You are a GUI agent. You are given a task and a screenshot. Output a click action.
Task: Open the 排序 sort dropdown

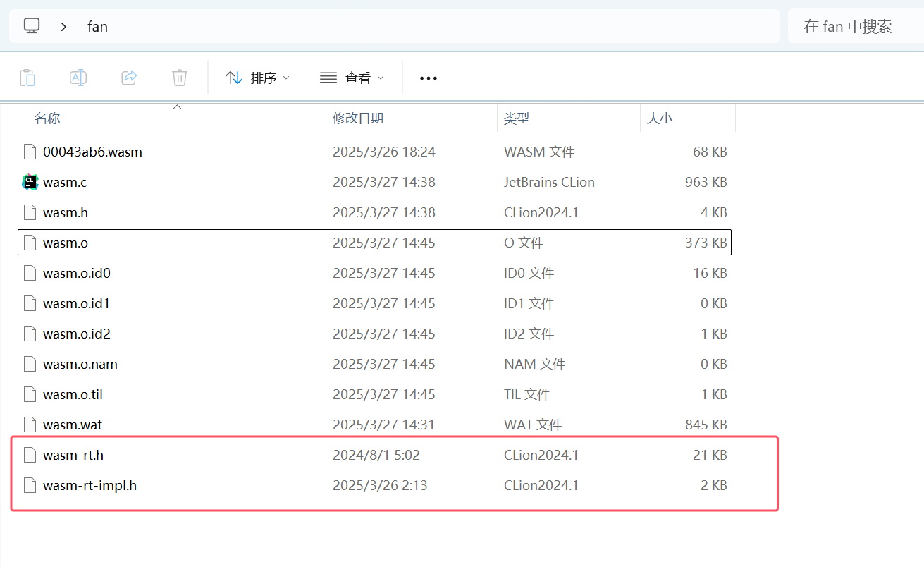point(257,78)
